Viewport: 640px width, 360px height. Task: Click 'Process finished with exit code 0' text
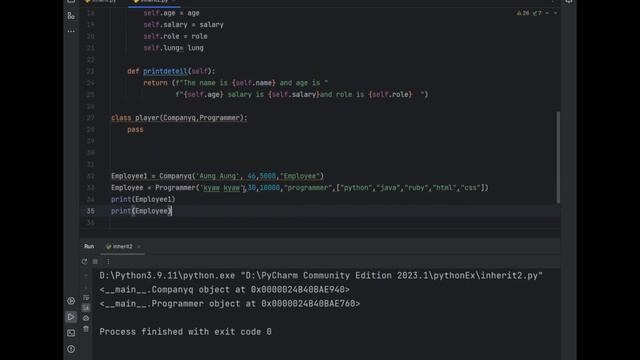click(x=185, y=331)
